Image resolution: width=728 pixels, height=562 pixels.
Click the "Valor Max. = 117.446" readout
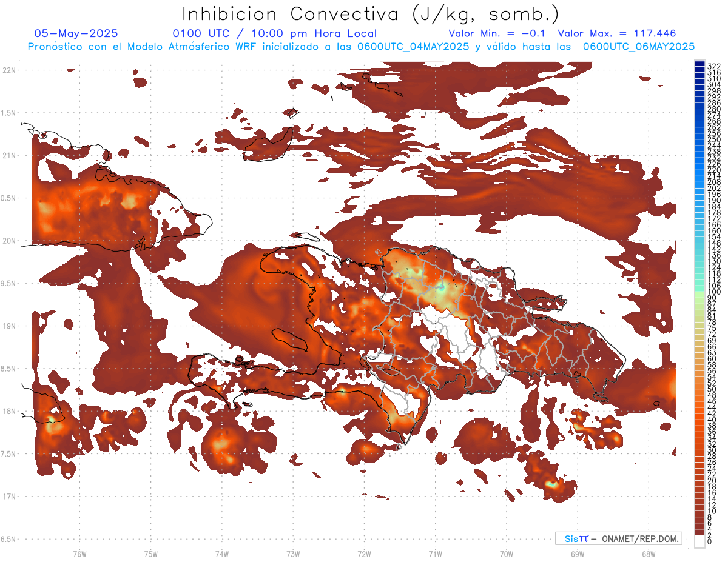click(x=616, y=33)
